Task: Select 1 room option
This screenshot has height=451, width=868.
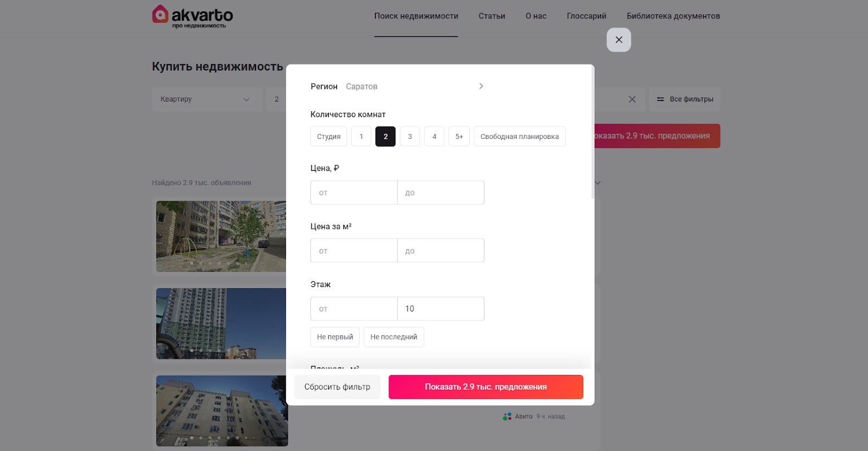Action: [361, 136]
